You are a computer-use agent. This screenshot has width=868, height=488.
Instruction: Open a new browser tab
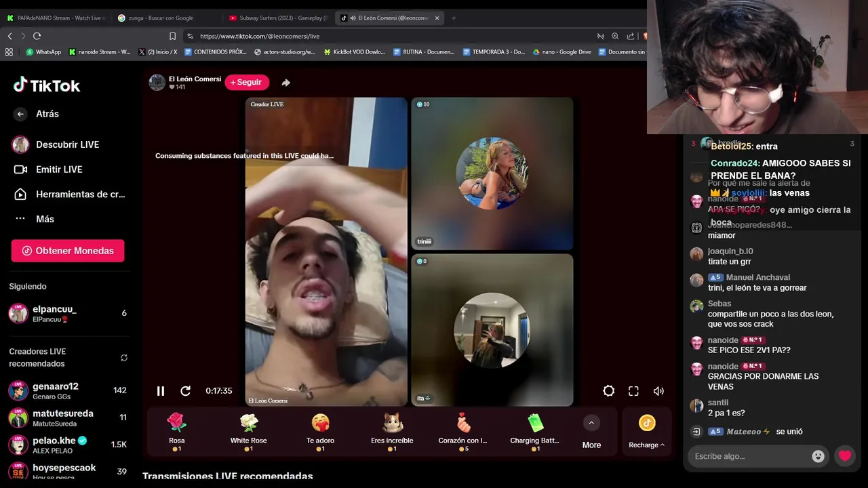coord(454,18)
